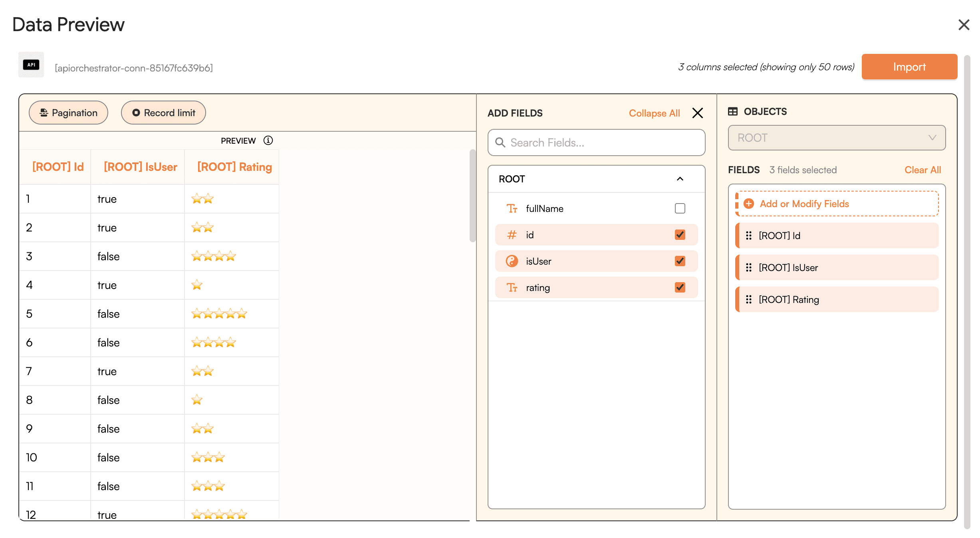Click the true value in row 7
This screenshot has width=980, height=538.
pos(107,371)
